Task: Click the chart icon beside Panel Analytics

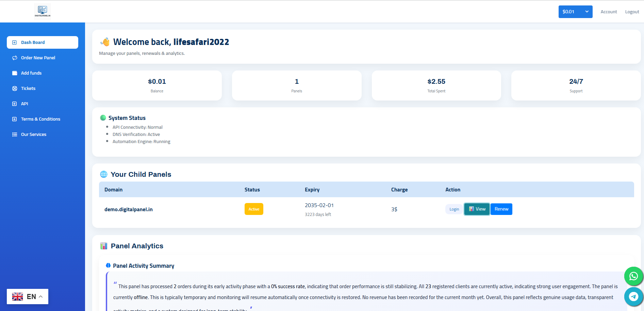Action: point(104,246)
